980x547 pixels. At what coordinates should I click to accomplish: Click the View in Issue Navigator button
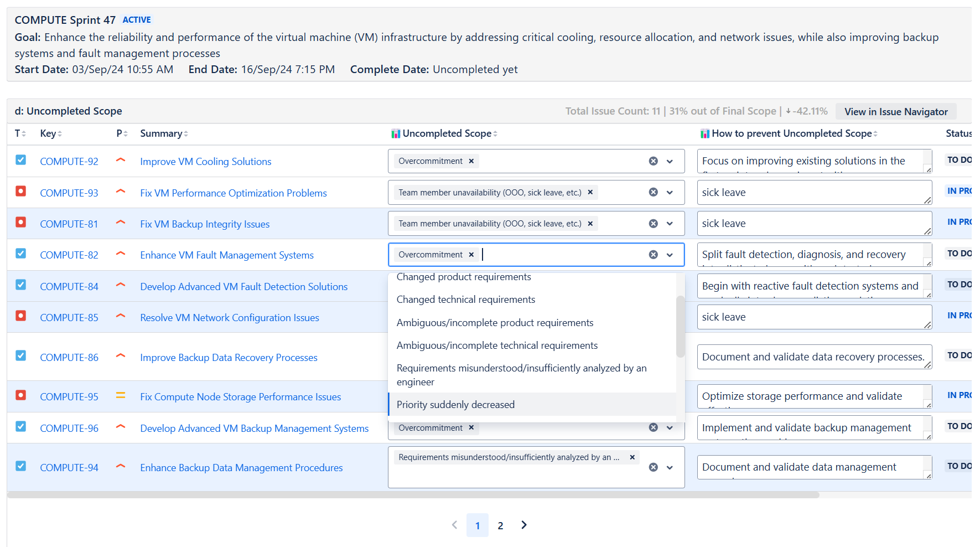(x=896, y=111)
